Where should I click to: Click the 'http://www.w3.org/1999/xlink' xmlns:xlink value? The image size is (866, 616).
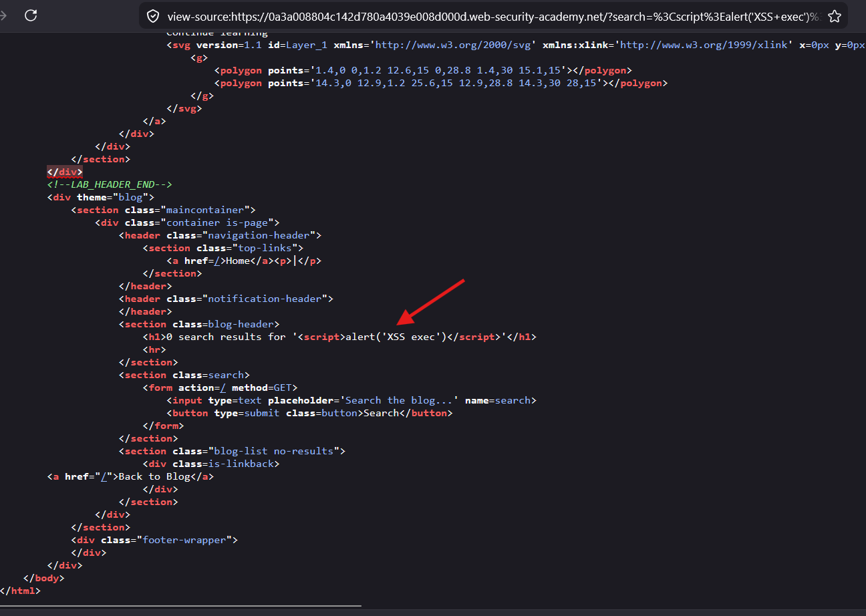(x=704, y=45)
